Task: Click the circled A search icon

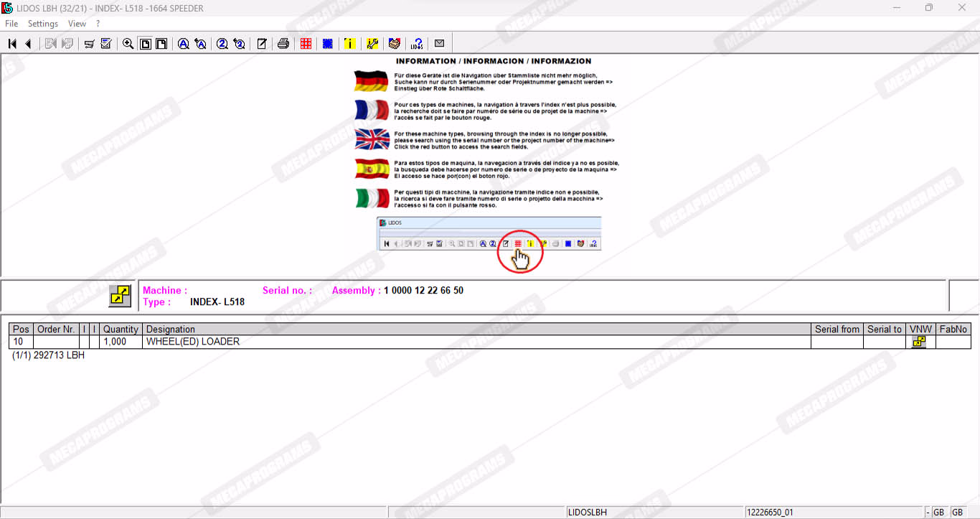Action: pyautogui.click(x=184, y=44)
